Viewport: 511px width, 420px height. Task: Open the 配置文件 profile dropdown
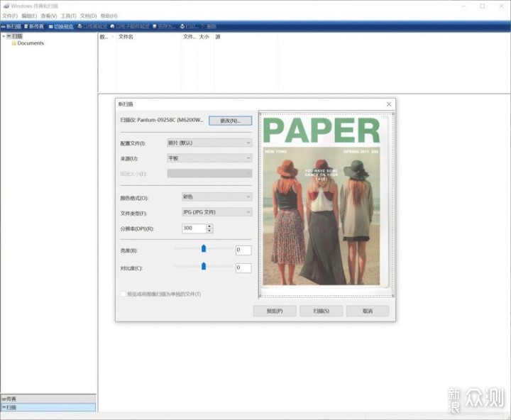coord(209,143)
